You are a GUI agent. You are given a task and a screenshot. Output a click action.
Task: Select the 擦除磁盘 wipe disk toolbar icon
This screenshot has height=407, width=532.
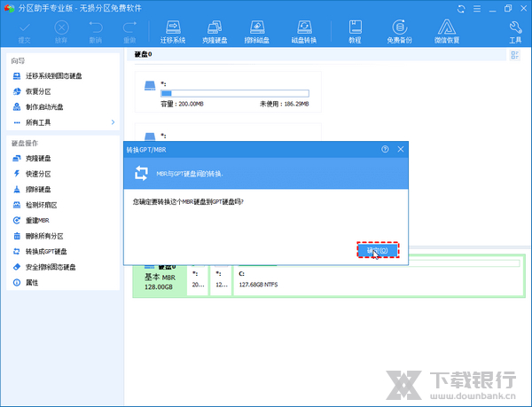click(x=257, y=33)
